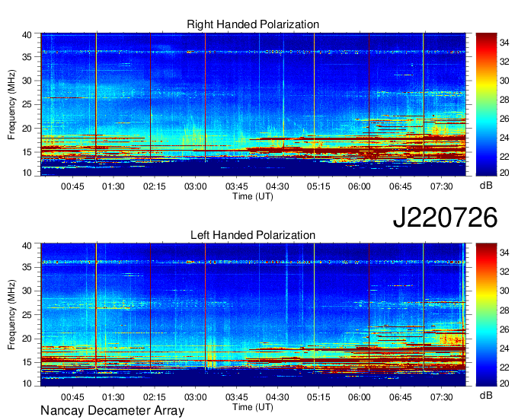Screen dimensions: 518x420
Task: Click the 25 MHz tick on Right Handed frequency axis
Action: (27, 104)
